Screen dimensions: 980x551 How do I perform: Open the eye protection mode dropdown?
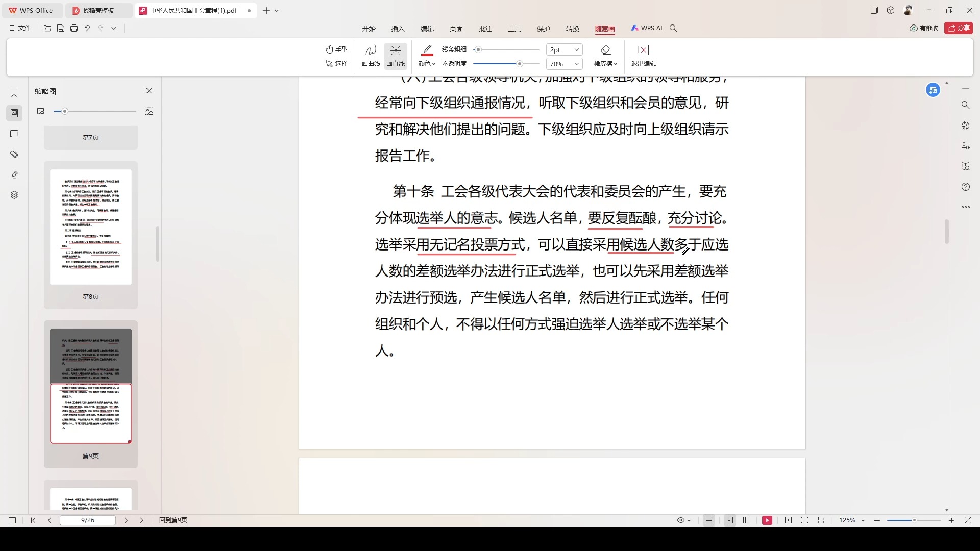tap(684, 520)
